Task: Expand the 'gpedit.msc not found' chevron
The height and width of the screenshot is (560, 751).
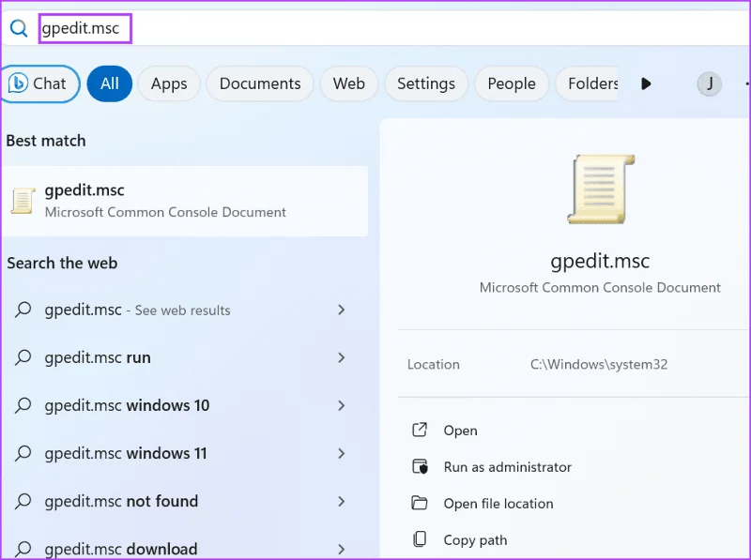Action: (341, 501)
